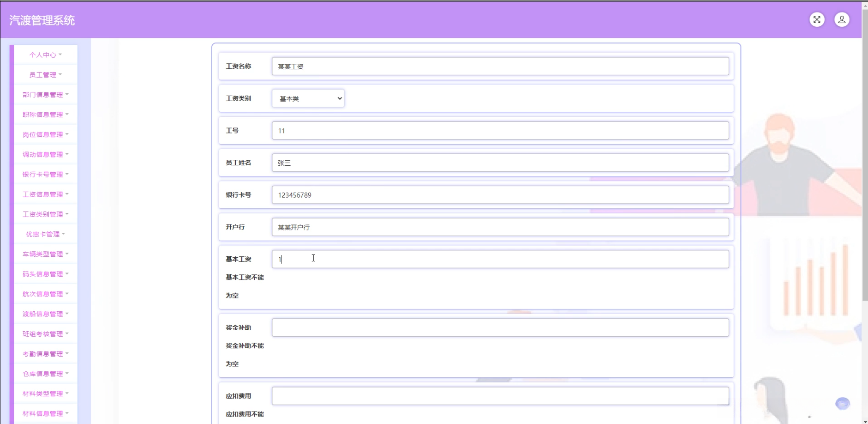
Task: Open the user profile icon in header
Action: [842, 19]
